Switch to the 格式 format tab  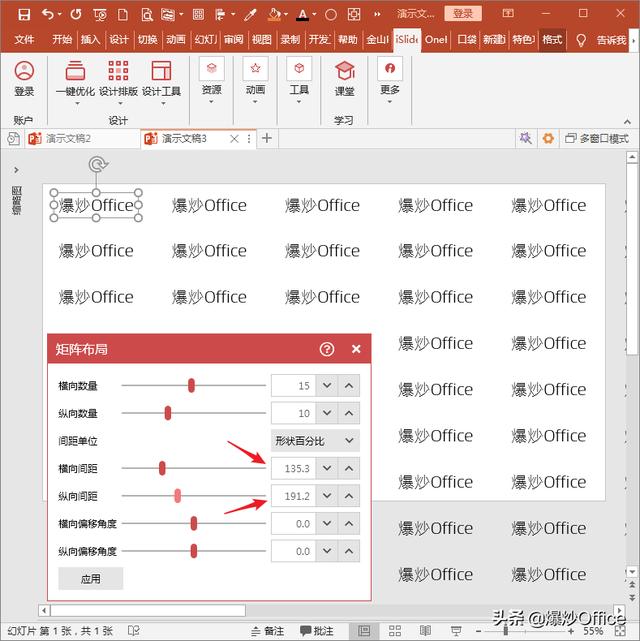point(552,40)
